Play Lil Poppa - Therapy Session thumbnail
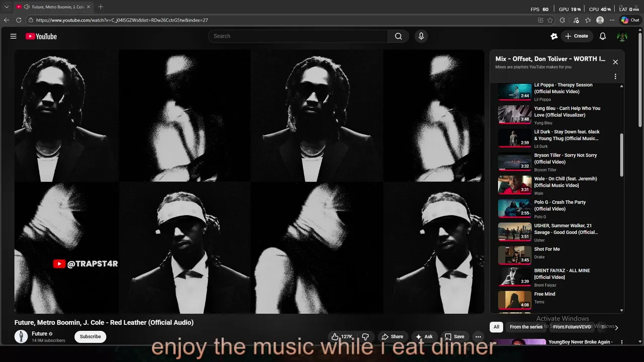The width and height of the screenshot is (644, 362). pos(515,92)
